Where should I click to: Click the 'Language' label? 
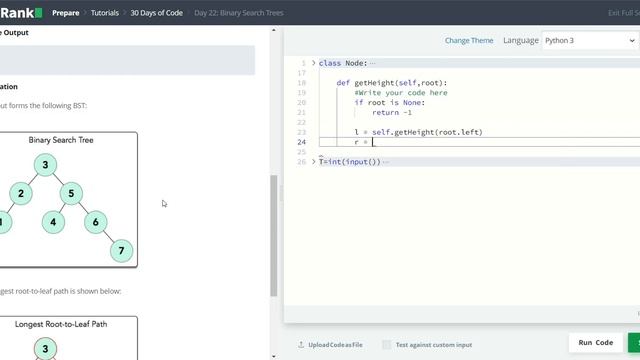coord(521,40)
